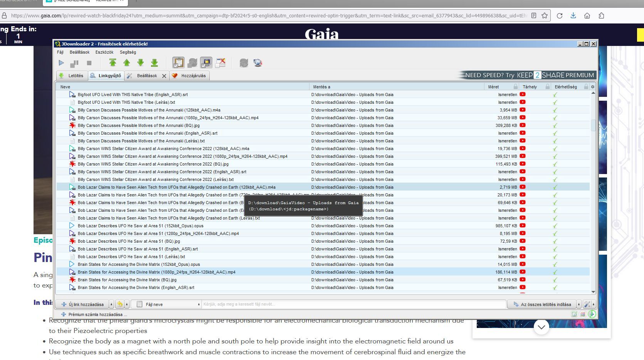
Task: Toggle silent mode window icon with red X
Action: tap(220, 63)
